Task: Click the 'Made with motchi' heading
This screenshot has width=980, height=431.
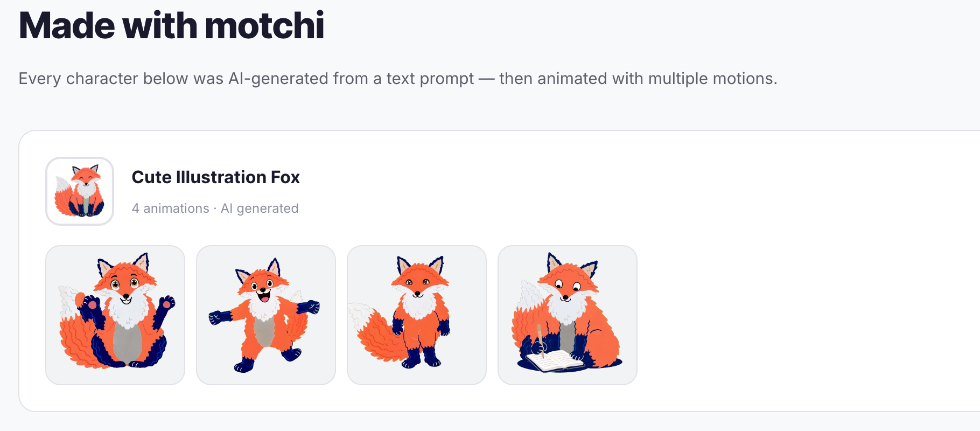Action: (171, 24)
